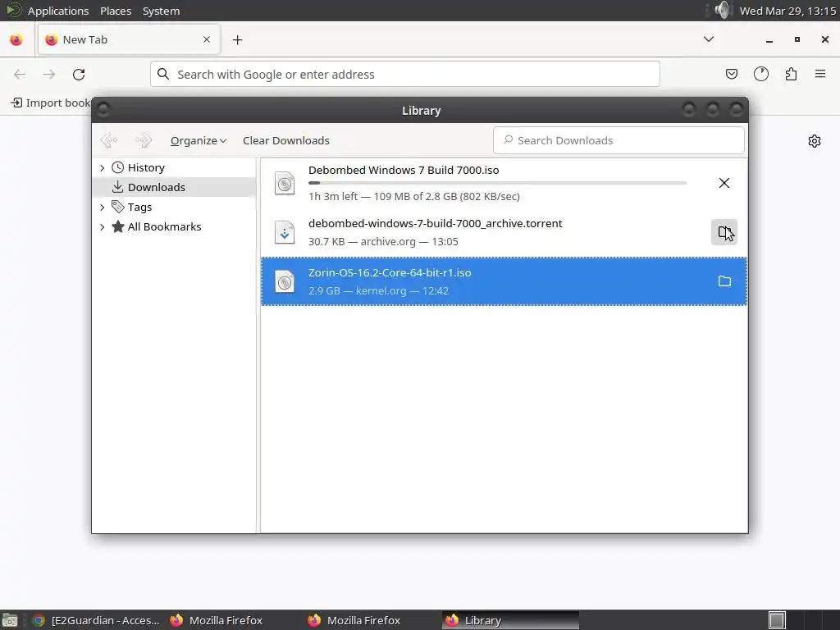The image size is (840, 630).
Task: Select the Debombed Windows 7 Build 7000.iso entry
Action: (504, 183)
